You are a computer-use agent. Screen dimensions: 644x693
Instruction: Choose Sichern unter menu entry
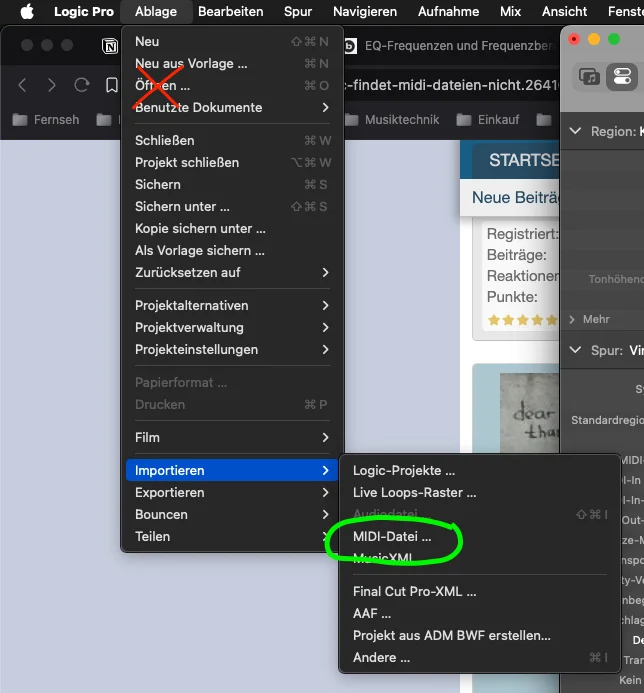(x=232, y=206)
